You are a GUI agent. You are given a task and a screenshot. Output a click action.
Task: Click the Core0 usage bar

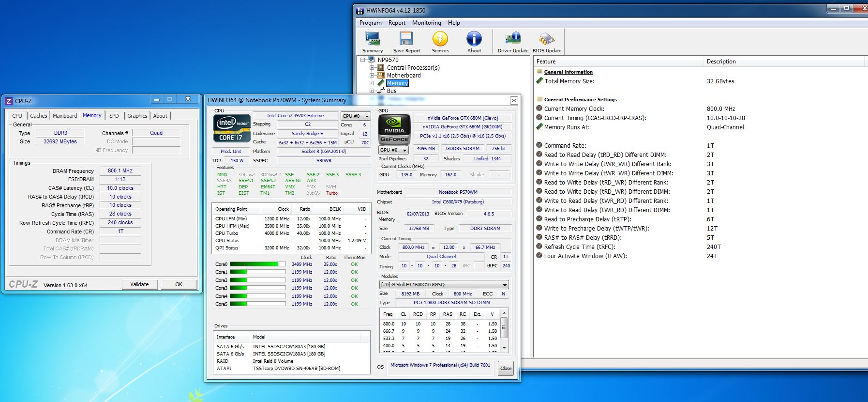(258, 264)
